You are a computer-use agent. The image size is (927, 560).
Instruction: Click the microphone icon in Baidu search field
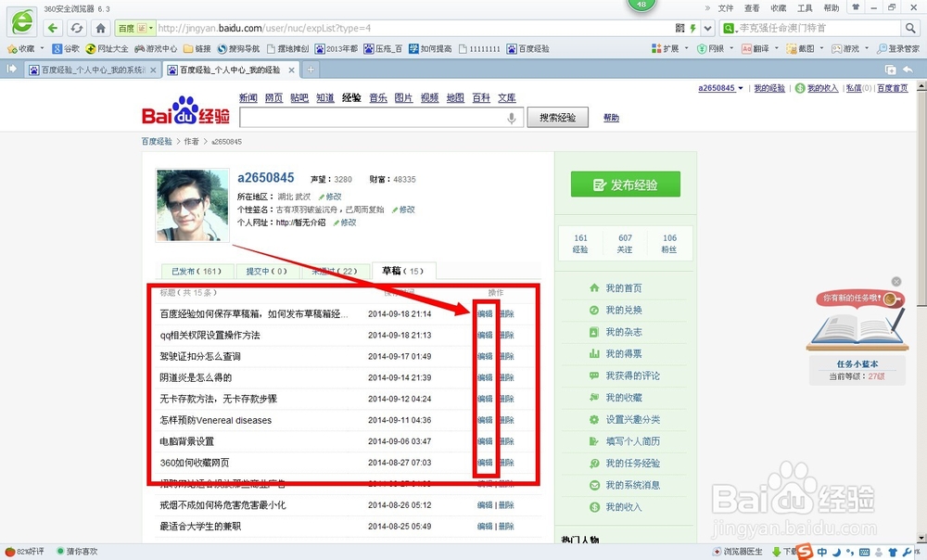(512, 118)
